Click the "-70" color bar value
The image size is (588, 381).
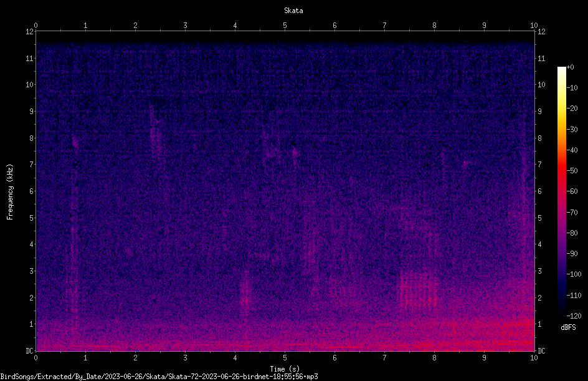(x=572, y=213)
